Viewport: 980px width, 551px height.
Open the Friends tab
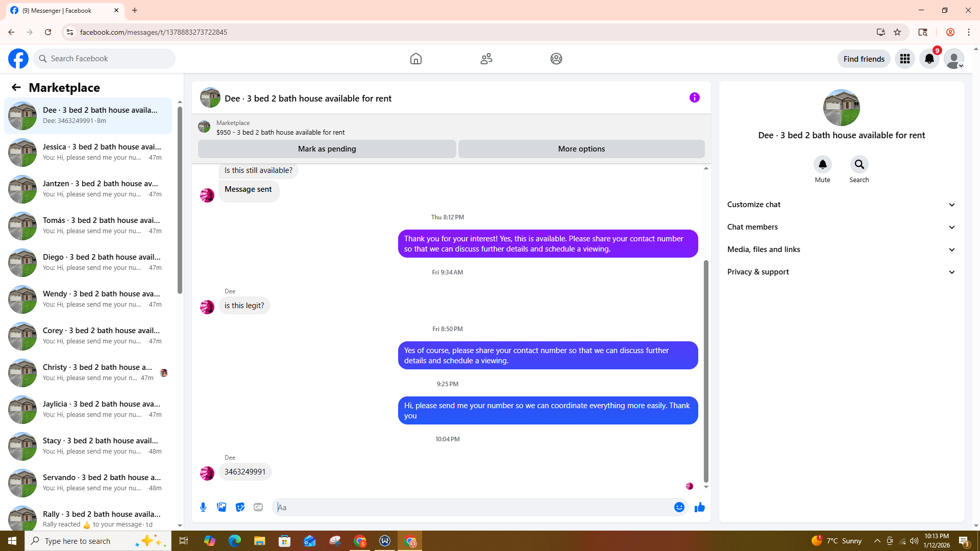486,59
